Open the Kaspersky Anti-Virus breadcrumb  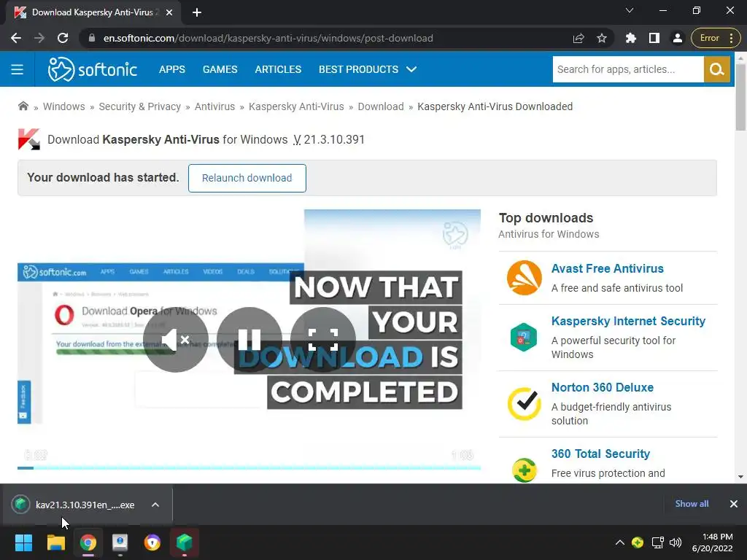point(296,106)
